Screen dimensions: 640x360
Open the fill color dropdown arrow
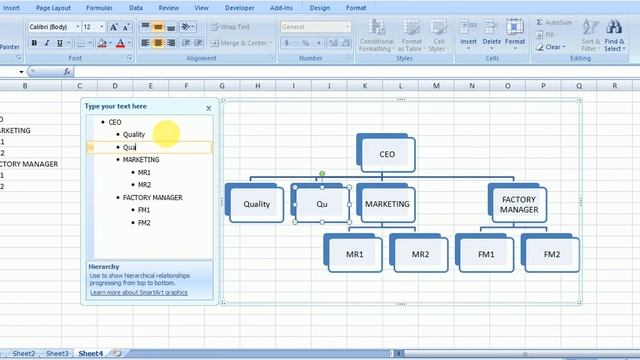[111, 43]
